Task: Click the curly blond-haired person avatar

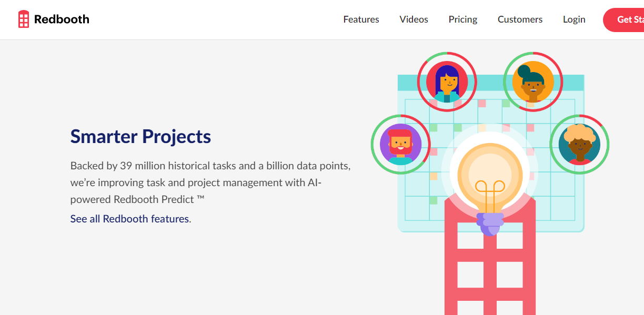Action: [579, 144]
